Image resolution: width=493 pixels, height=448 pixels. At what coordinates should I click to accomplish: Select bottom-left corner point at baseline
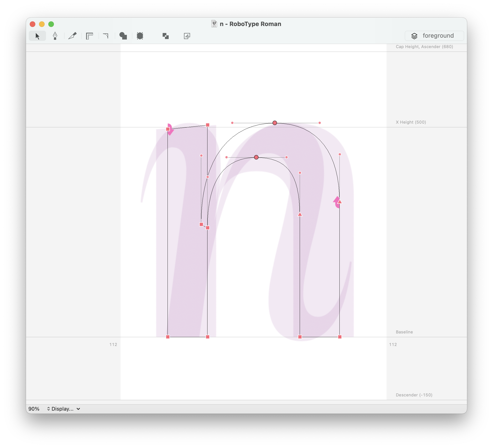[168, 337]
